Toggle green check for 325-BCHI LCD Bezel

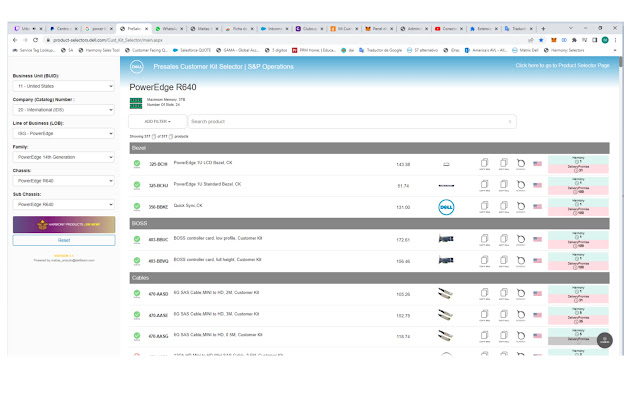[137, 164]
